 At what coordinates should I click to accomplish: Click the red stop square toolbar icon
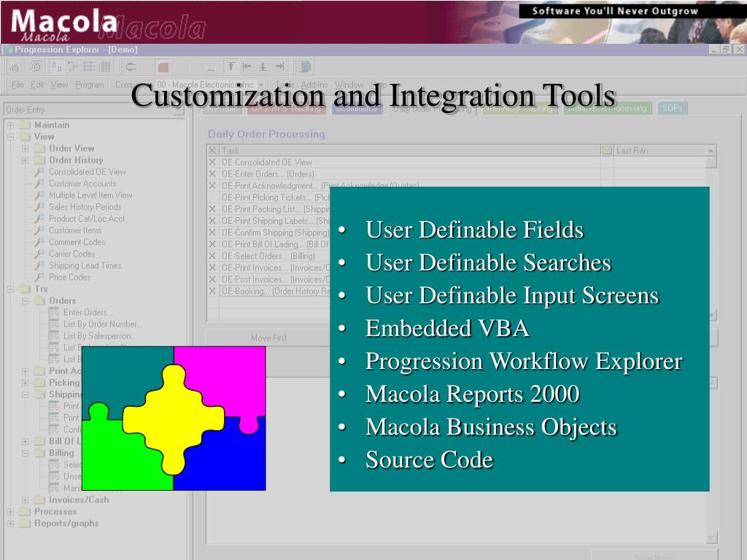pos(163,66)
